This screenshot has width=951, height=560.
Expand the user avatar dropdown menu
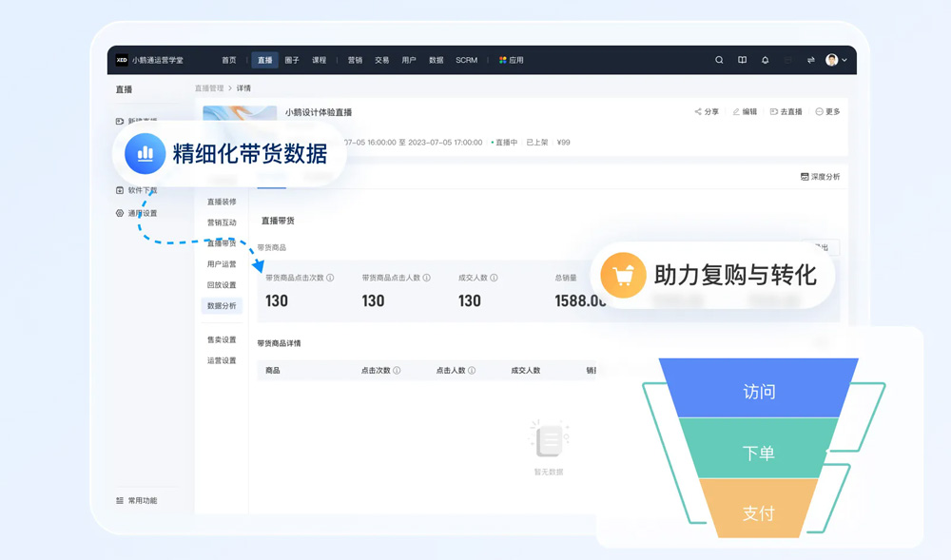[835, 59]
